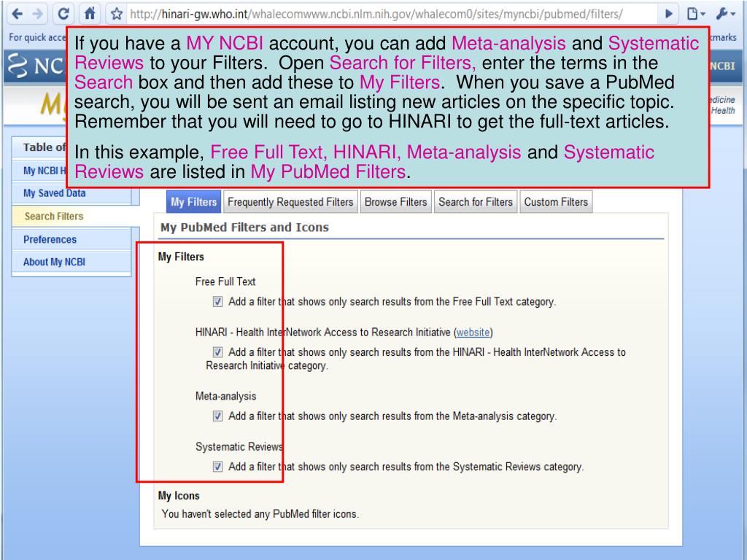Go forward using the browser forward arrow
747x560 pixels.
coord(37,14)
